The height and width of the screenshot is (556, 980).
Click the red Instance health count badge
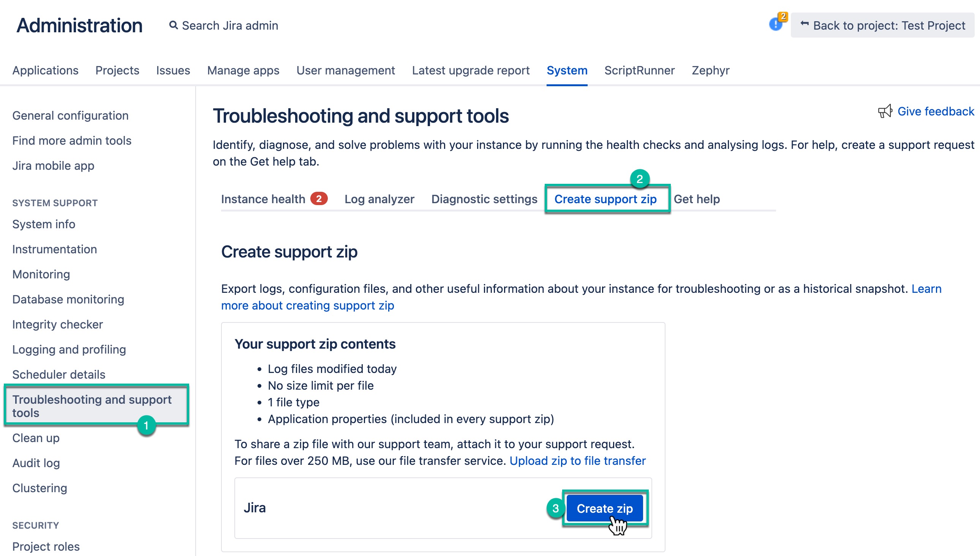pos(319,199)
